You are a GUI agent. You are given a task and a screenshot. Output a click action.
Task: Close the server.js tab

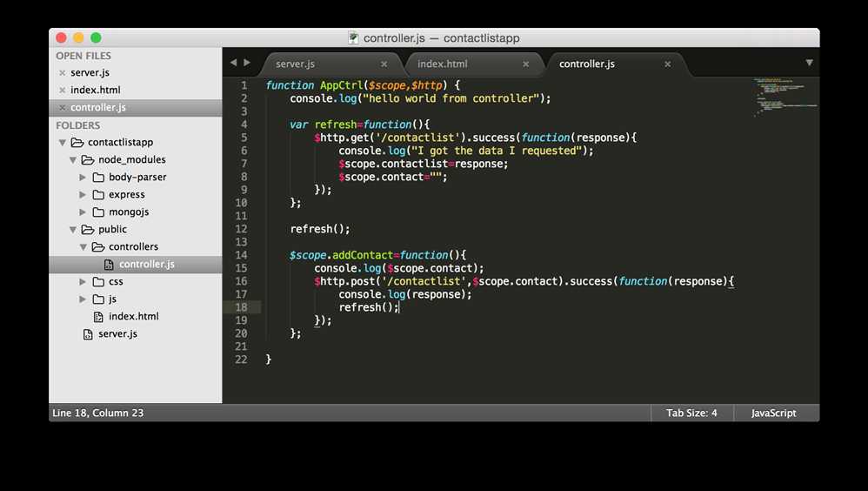coord(384,64)
